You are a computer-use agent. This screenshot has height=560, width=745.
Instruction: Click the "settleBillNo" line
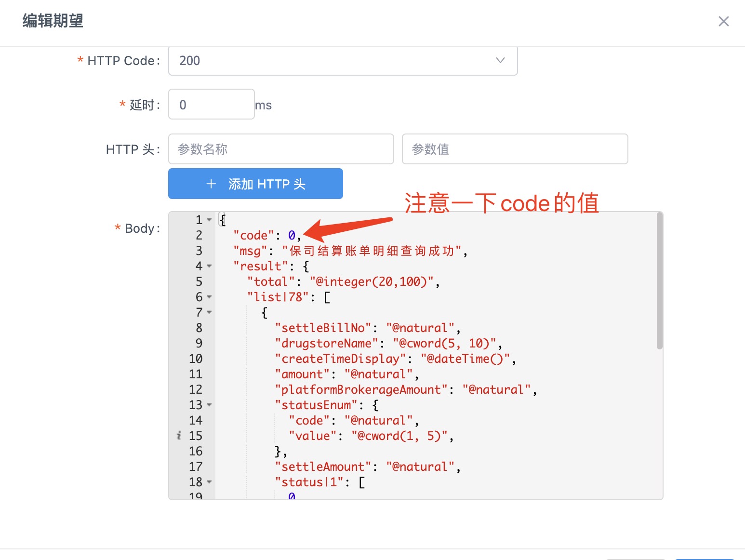point(368,328)
